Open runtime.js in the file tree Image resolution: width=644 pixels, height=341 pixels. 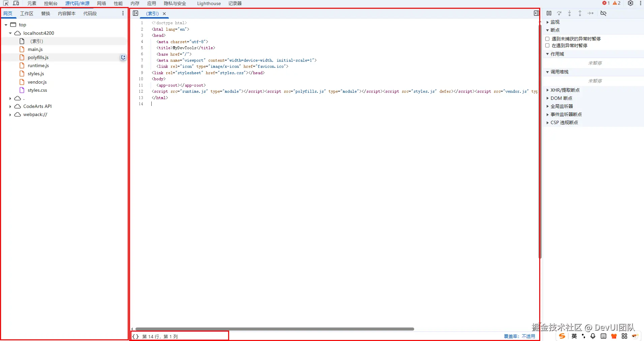point(38,66)
